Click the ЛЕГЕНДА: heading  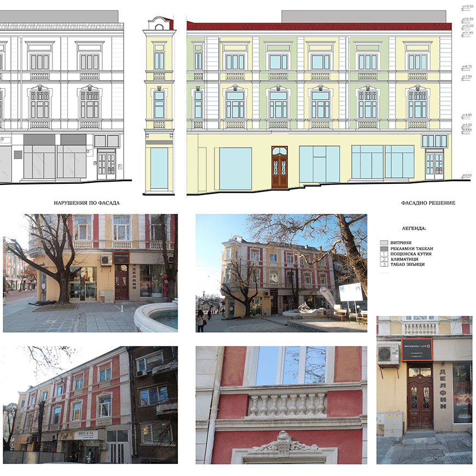pyautogui.click(x=414, y=228)
